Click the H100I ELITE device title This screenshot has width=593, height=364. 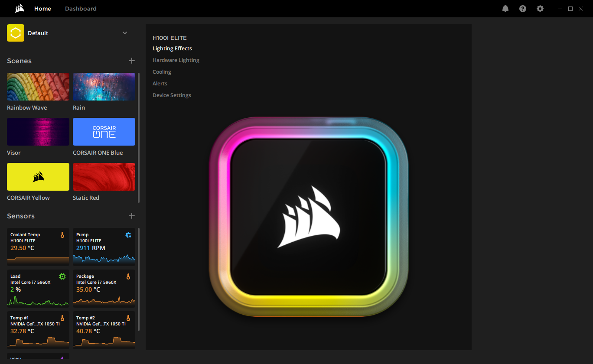tap(169, 38)
